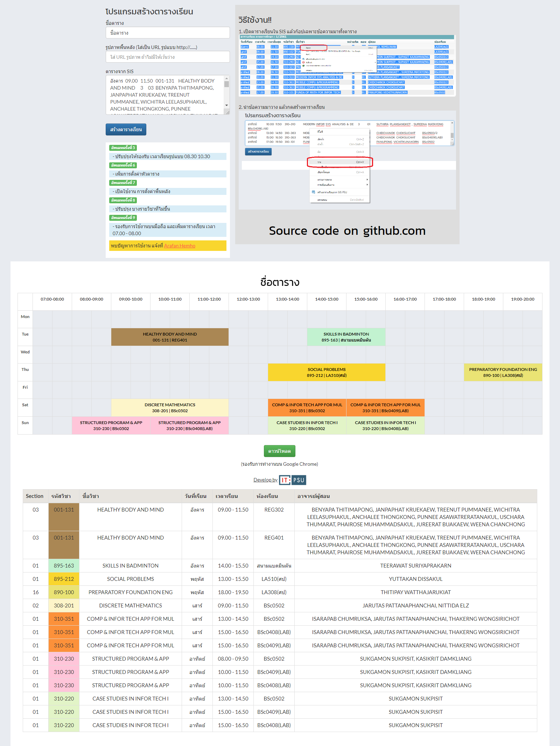Click YUTTAKAN DISSAKUL instructor cell
560x746 pixels.
tap(416, 579)
